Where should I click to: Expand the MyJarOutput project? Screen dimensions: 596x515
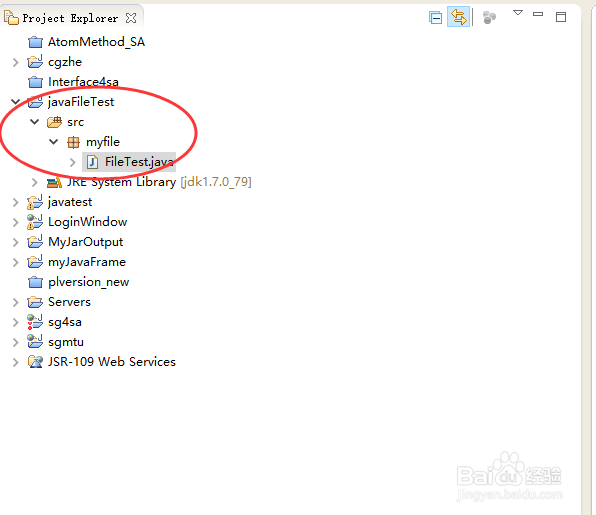16,242
